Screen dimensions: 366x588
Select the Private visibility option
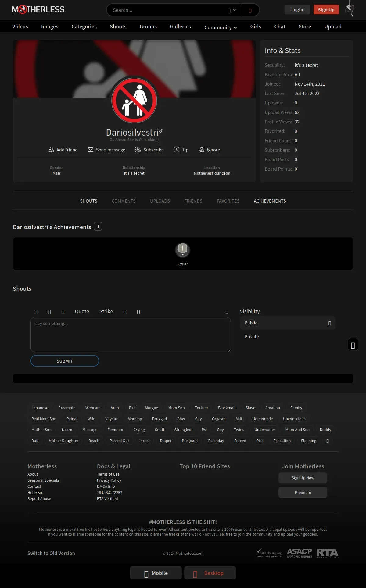click(x=288, y=337)
